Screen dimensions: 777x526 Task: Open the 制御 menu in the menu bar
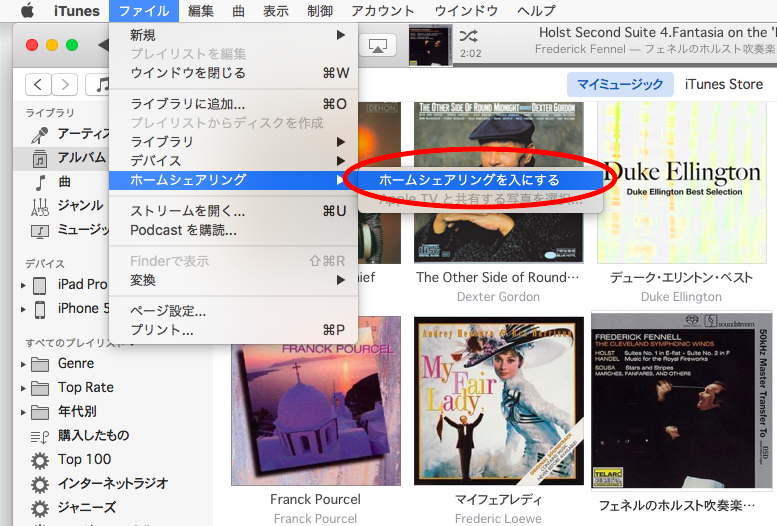click(320, 10)
